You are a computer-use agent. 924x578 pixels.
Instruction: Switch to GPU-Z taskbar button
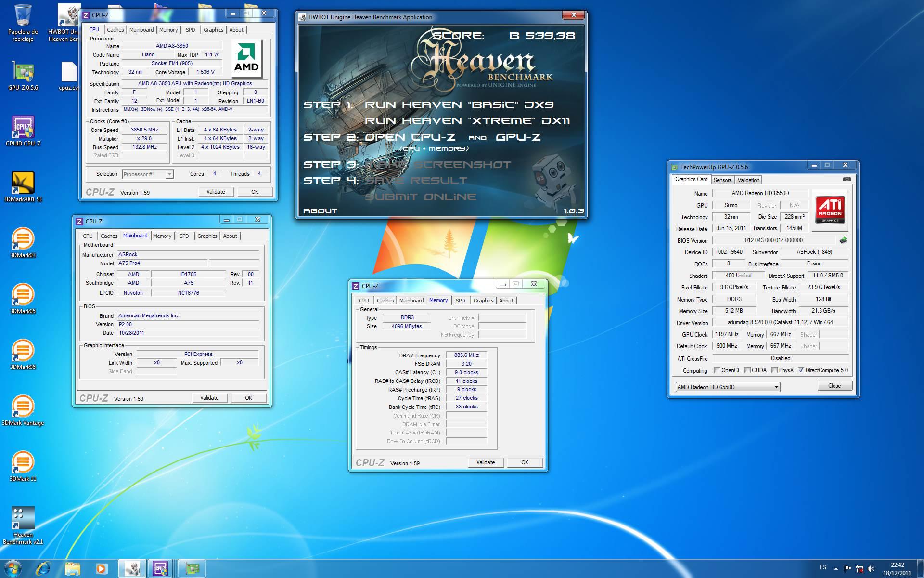[x=192, y=569]
